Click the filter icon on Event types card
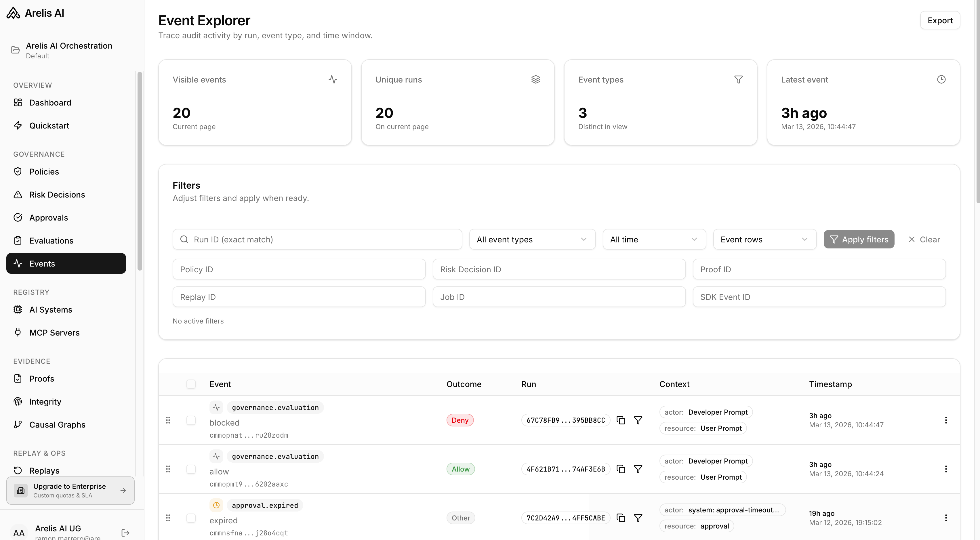The width and height of the screenshot is (980, 540). click(x=739, y=79)
